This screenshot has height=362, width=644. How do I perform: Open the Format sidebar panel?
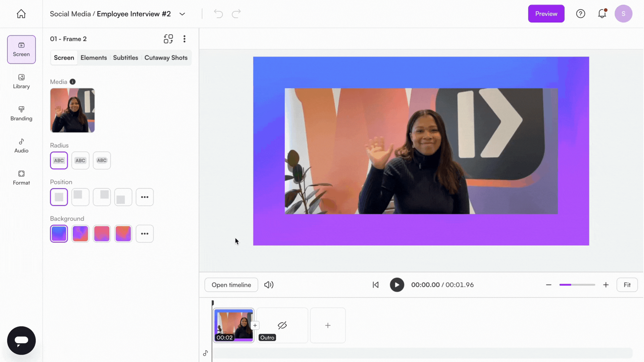point(21,178)
